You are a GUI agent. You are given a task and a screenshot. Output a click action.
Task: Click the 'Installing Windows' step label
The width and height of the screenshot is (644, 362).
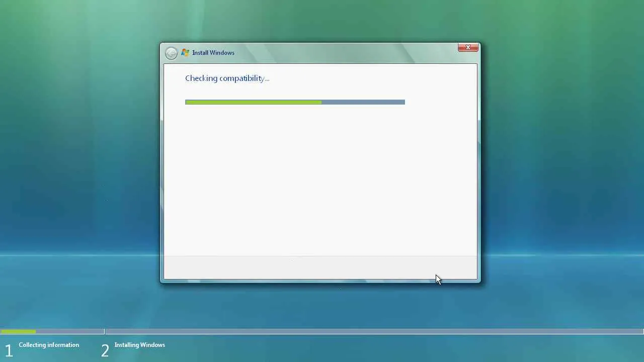[x=140, y=345]
